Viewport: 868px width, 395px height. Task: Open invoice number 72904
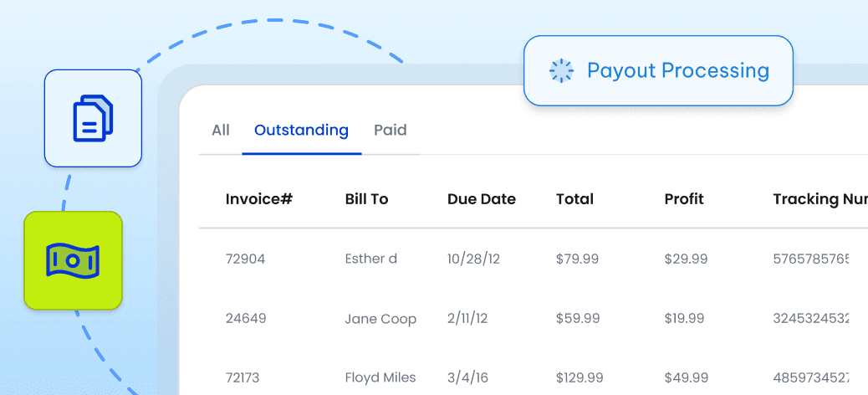tap(245, 259)
